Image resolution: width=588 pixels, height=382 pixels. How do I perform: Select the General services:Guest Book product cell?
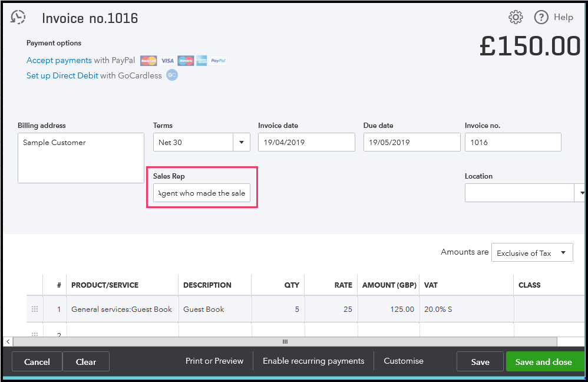[x=122, y=309]
